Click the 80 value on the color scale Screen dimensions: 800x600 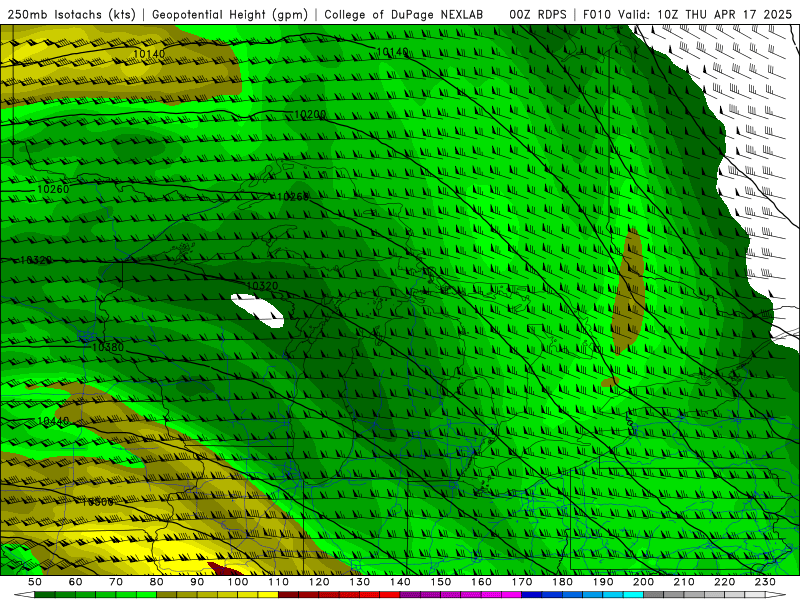tap(157, 582)
